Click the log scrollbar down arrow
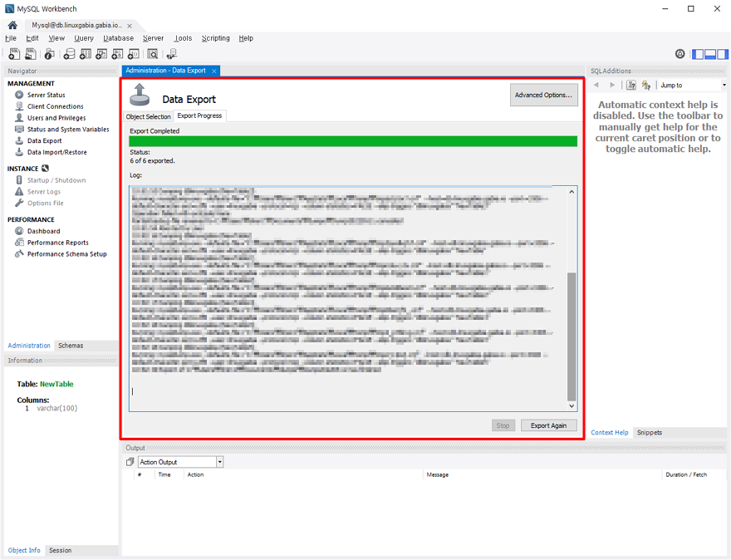731x560 pixels. (572, 406)
